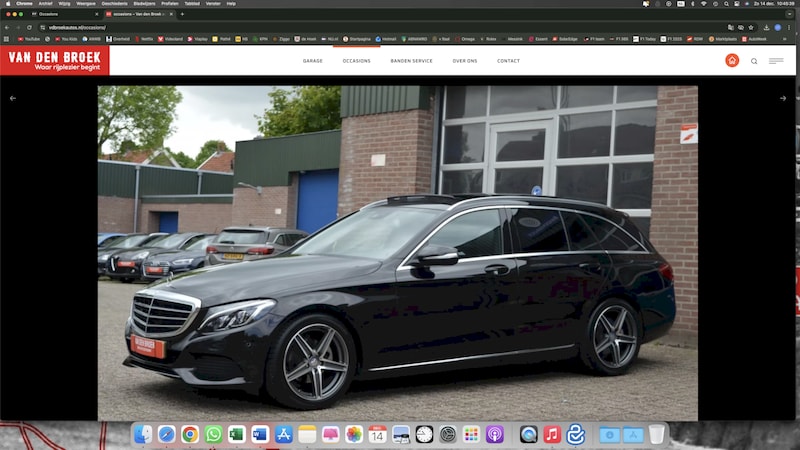Open Word in the Dock
Image resolution: width=800 pixels, height=450 pixels.
(260, 434)
